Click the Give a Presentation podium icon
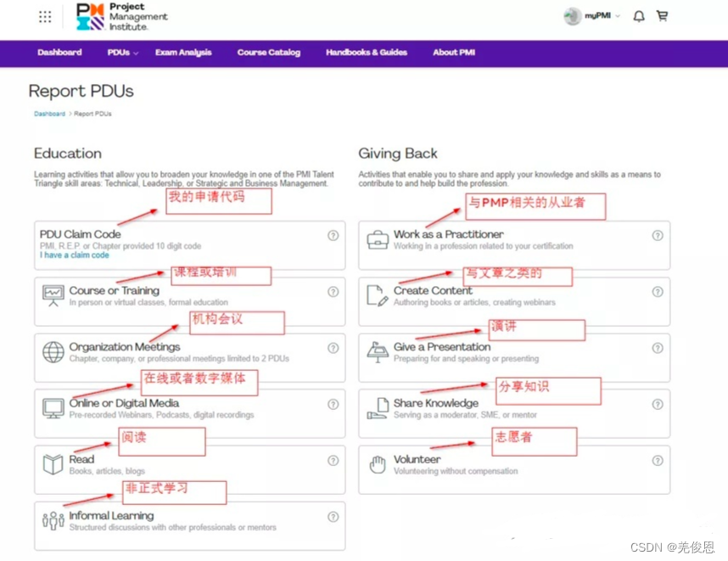The height and width of the screenshot is (561, 728). (x=378, y=352)
